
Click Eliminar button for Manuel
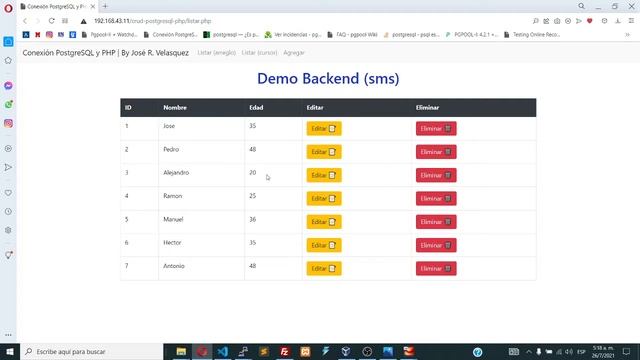point(436,222)
